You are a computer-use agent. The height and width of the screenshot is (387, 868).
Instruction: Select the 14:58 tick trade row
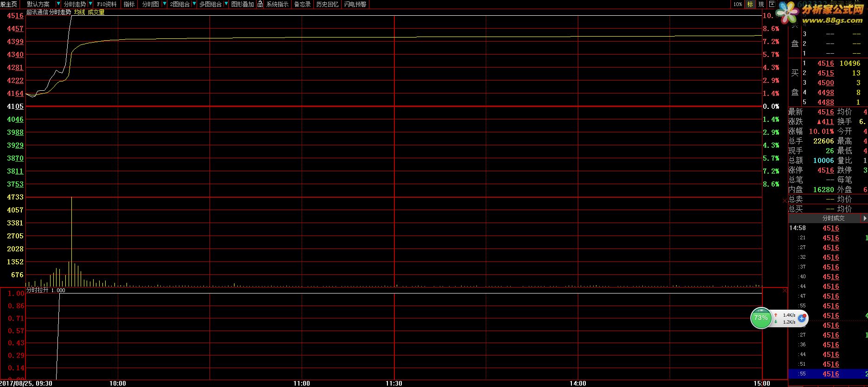[x=828, y=228]
